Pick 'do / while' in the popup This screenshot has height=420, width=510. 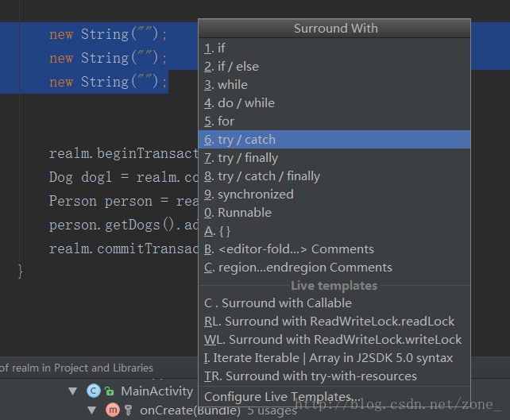[334, 102]
